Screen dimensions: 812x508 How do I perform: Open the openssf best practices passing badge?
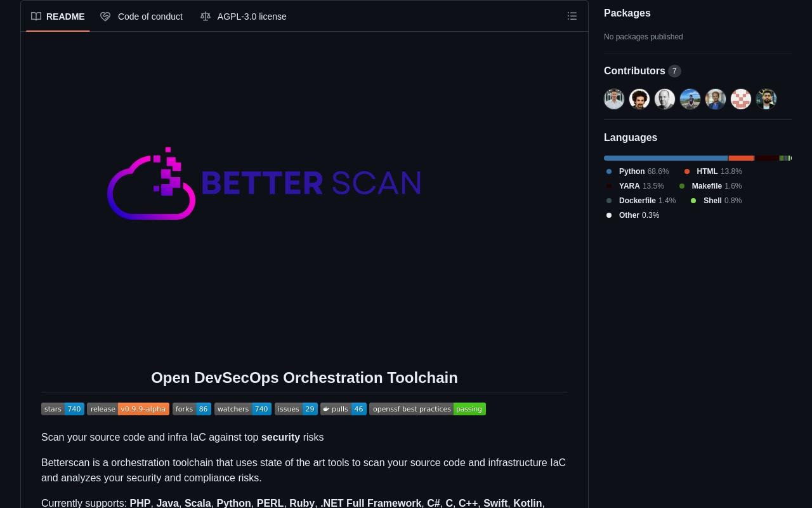[428, 409]
